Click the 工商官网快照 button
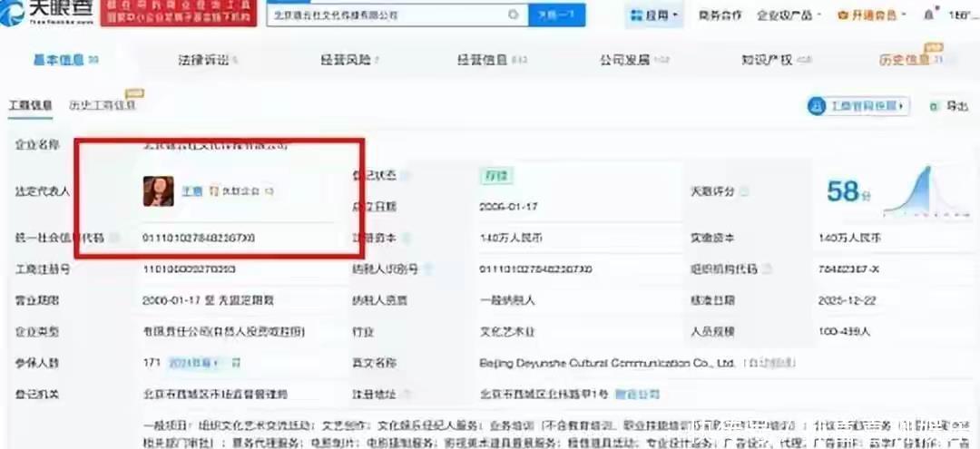 [857, 106]
